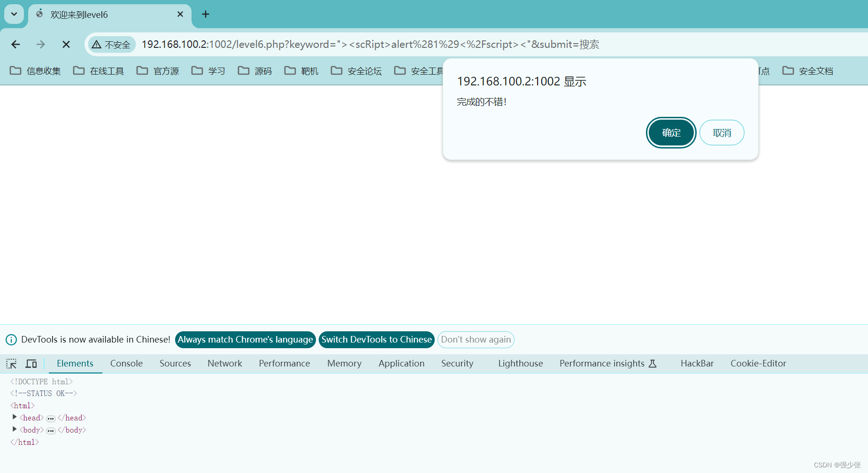Switch to the Memory tab
Image resolution: width=868 pixels, height=473 pixels.
[344, 364]
